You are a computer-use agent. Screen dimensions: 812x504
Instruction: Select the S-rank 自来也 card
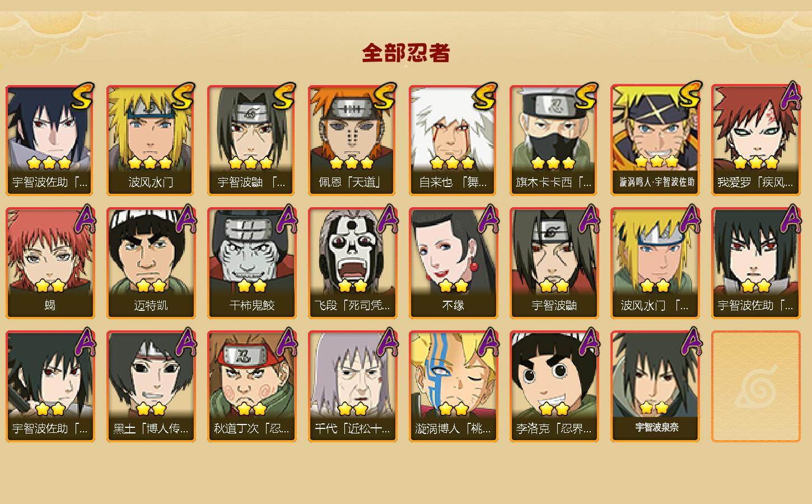(453, 140)
